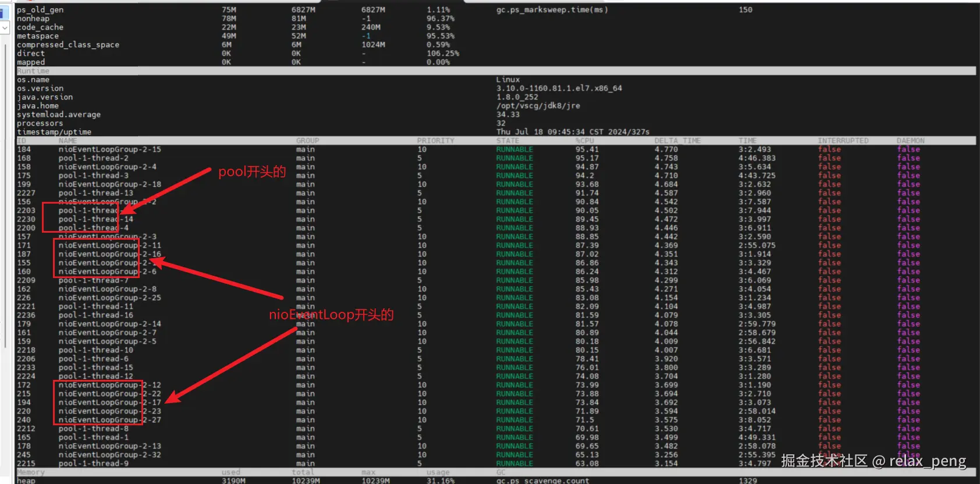The width and height of the screenshot is (980, 484).
Task: Select scavenge count value 1329
Action: click(747, 481)
